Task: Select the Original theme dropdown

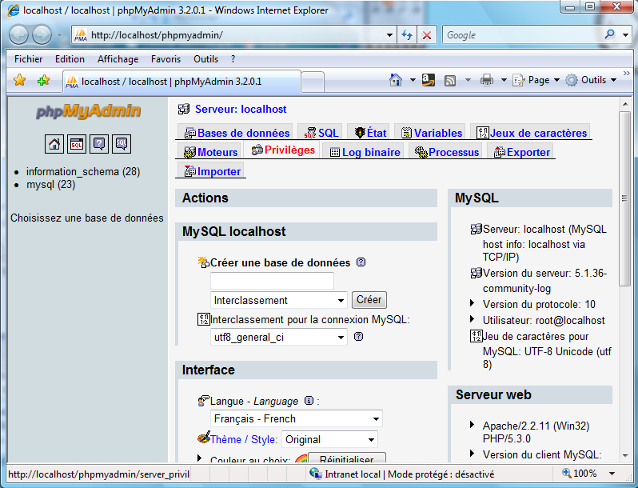Action: 329,439
